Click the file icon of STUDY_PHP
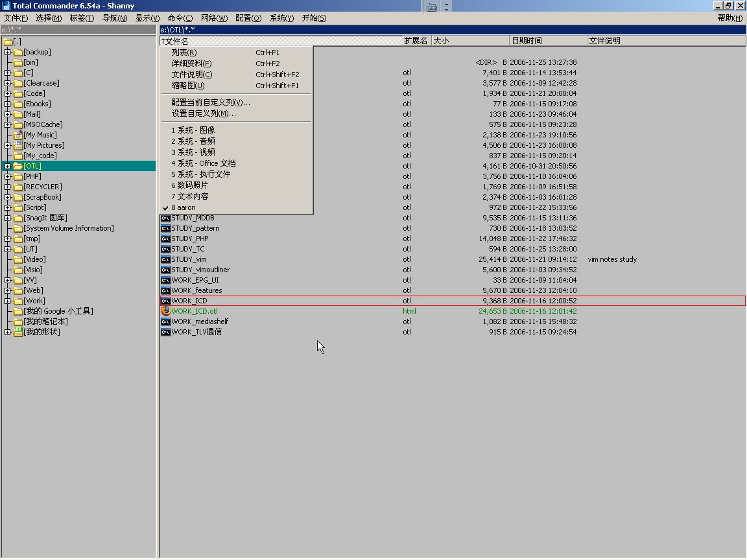The height and width of the screenshot is (560, 747). tap(165, 239)
